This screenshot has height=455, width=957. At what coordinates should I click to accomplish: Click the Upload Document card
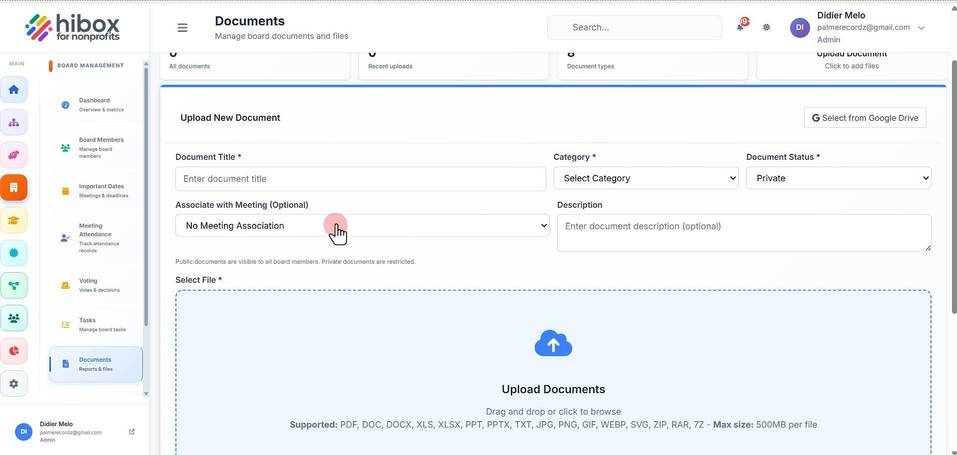851,64
